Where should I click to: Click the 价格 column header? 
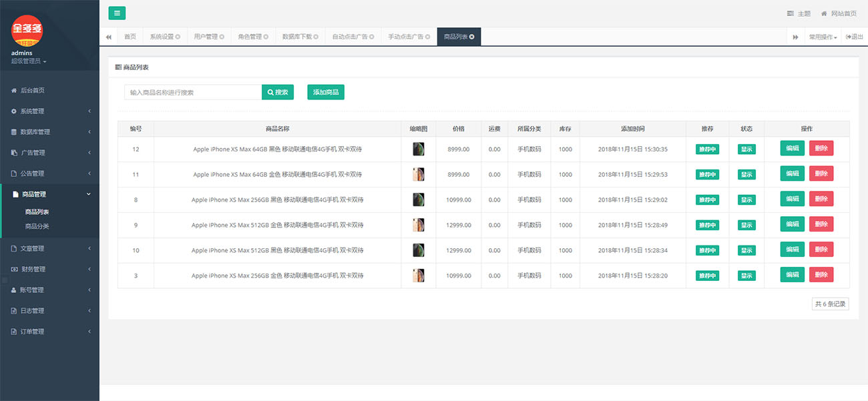pos(459,128)
